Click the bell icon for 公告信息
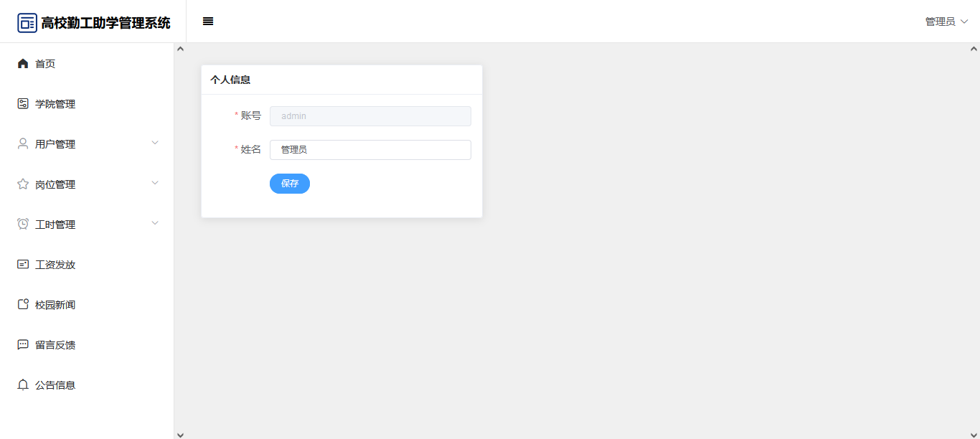 point(23,385)
